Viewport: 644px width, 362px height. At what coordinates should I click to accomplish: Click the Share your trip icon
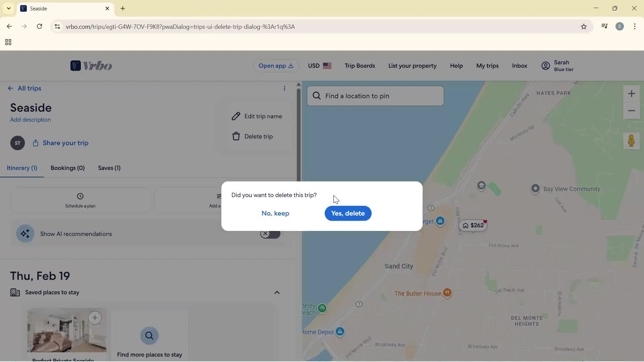click(x=36, y=143)
